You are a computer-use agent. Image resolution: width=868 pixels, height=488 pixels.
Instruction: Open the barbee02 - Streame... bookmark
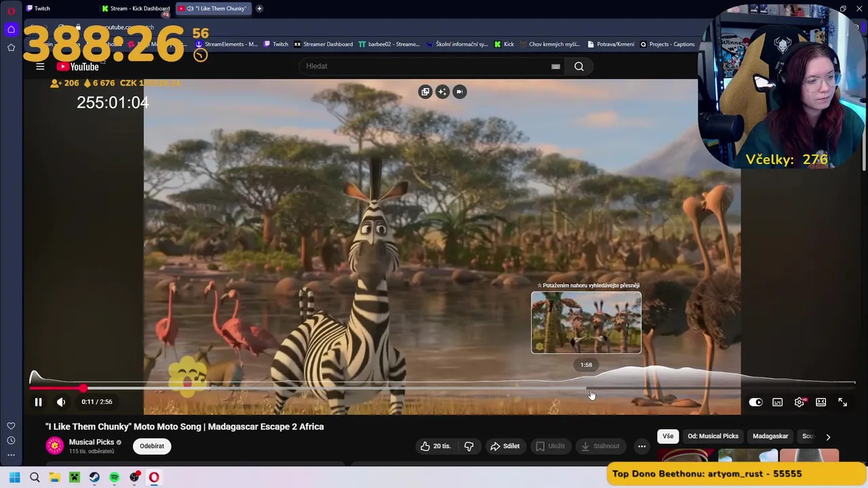click(x=389, y=44)
